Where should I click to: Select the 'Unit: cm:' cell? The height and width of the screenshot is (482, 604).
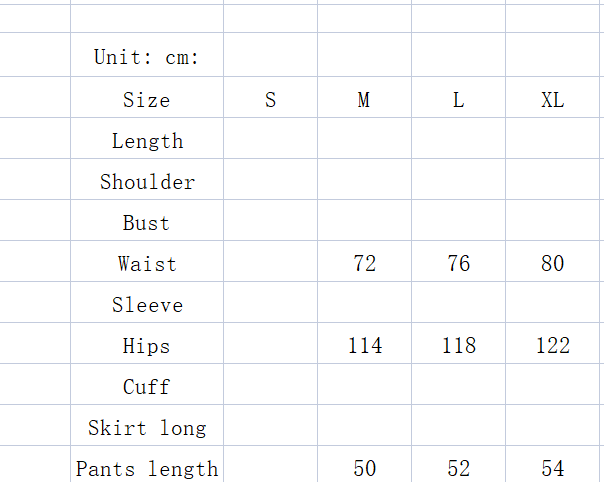point(147,57)
